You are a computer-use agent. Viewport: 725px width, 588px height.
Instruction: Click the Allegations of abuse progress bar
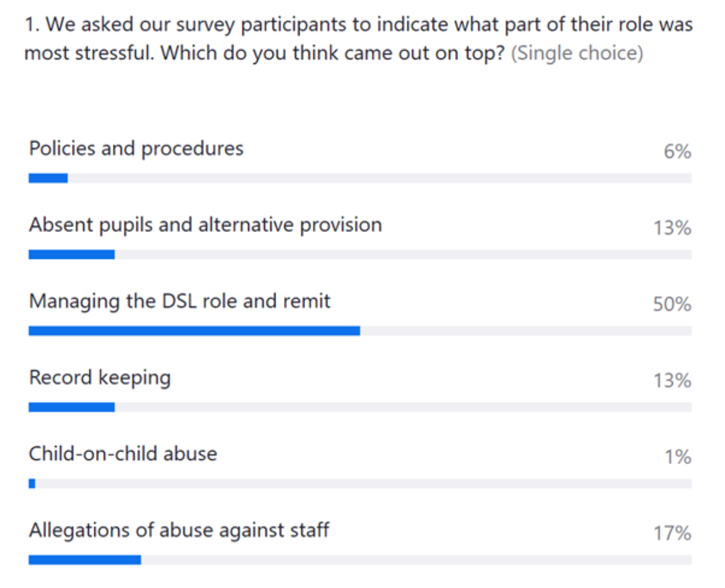(x=85, y=560)
